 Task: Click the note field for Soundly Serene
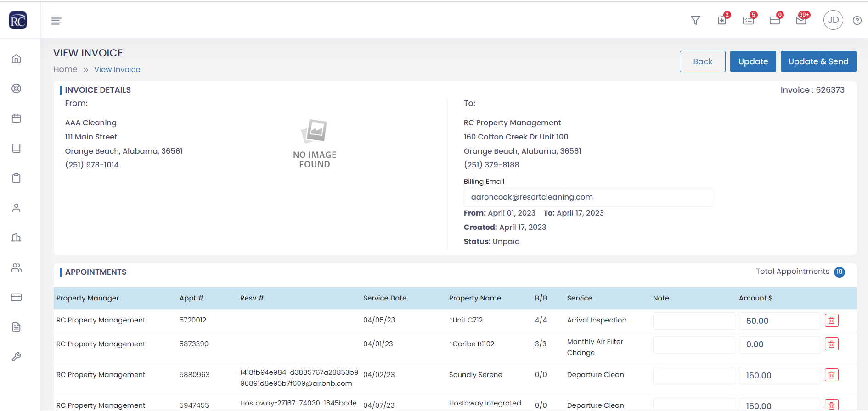pos(694,376)
